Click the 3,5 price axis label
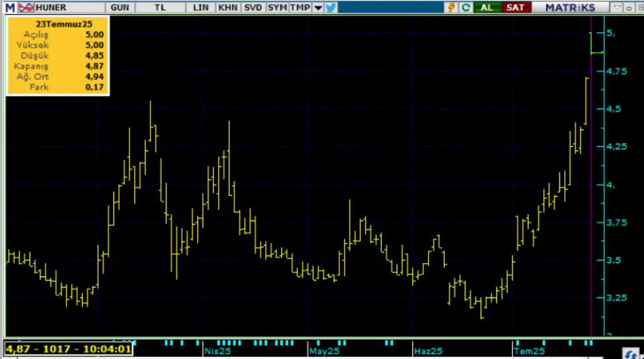644x359 pixels. pos(614,260)
